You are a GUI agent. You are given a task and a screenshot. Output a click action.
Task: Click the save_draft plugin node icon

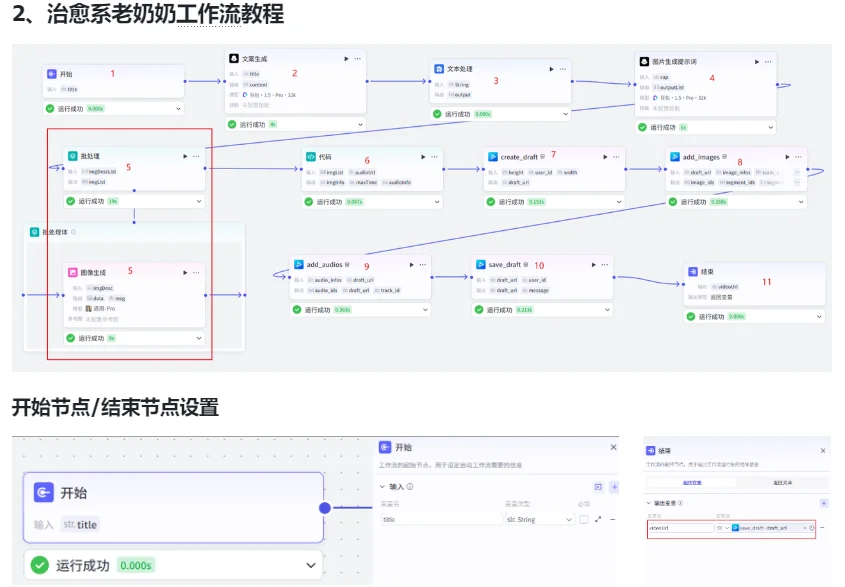481,265
